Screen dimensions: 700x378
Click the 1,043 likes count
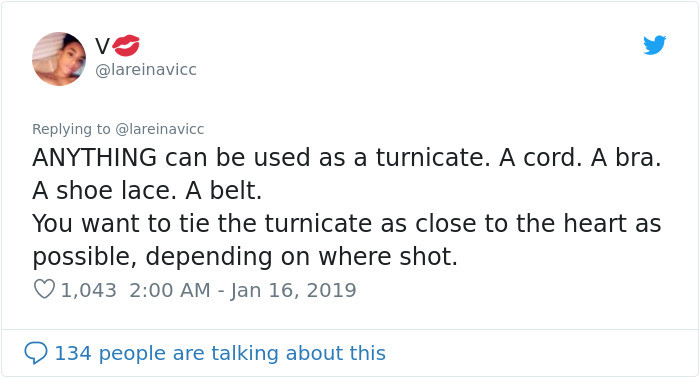88,290
